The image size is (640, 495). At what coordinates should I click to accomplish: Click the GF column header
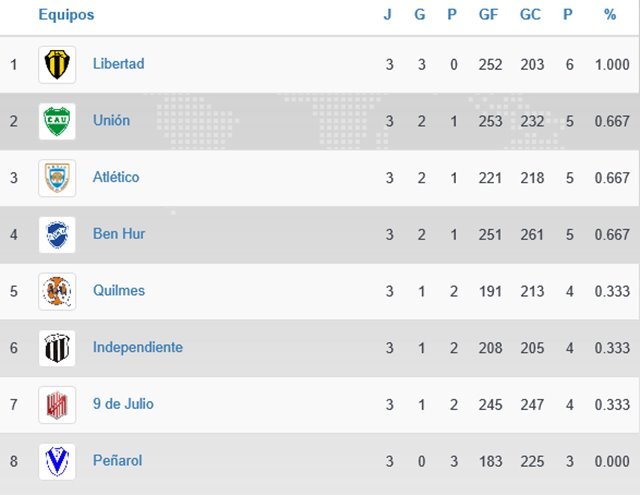(489, 15)
